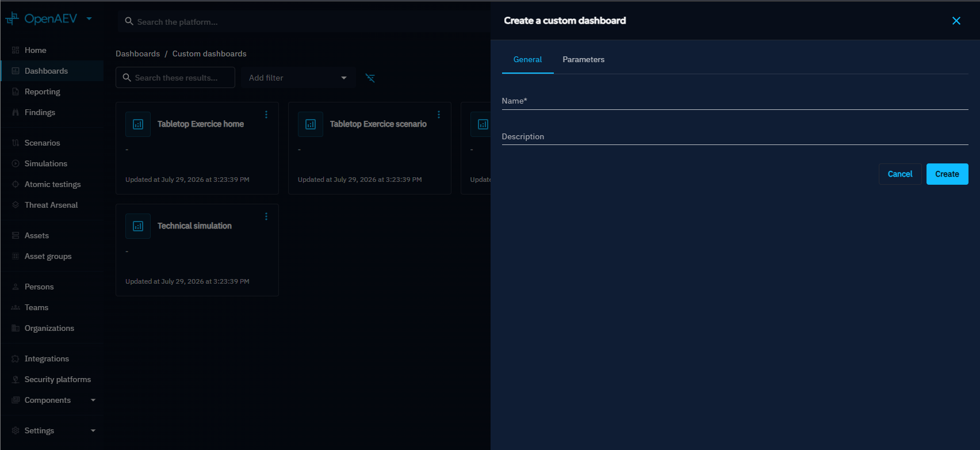Viewport: 980px width, 450px height.
Task: Open the Findings menu entry
Action: pos(52,112)
